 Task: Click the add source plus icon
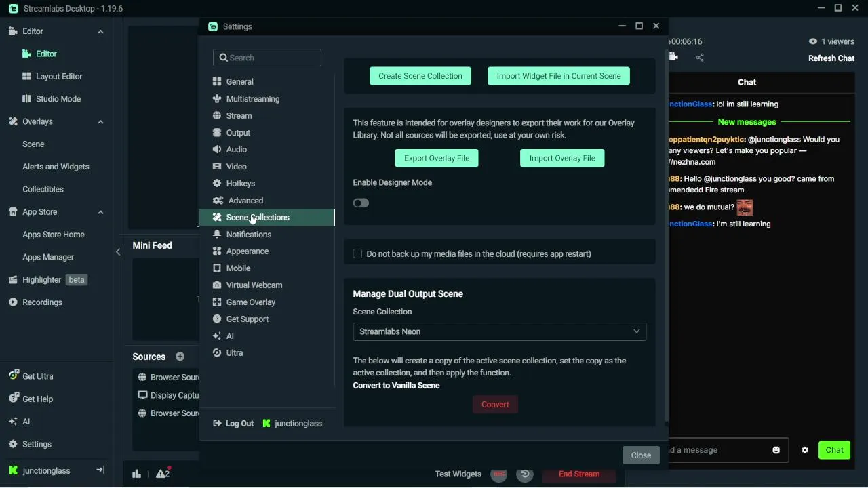click(180, 357)
